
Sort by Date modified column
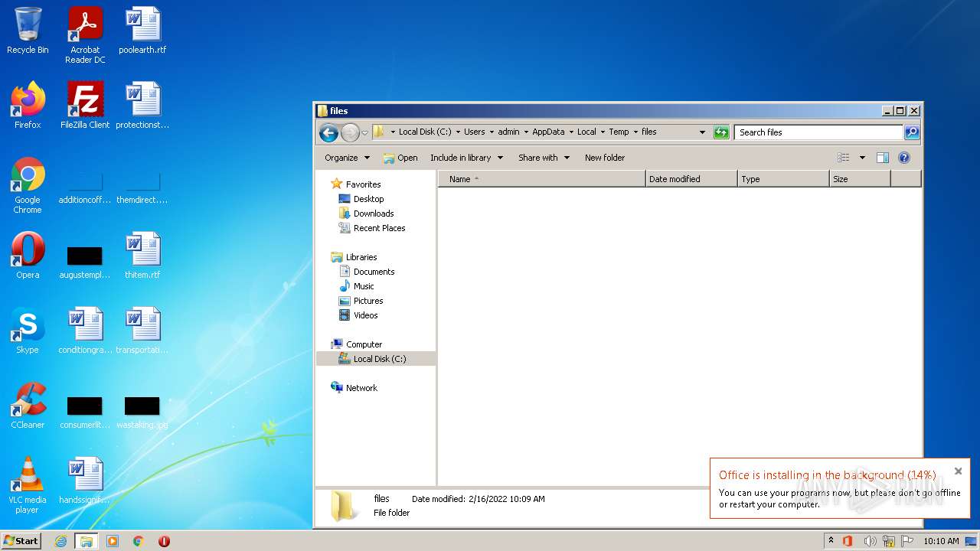click(691, 179)
